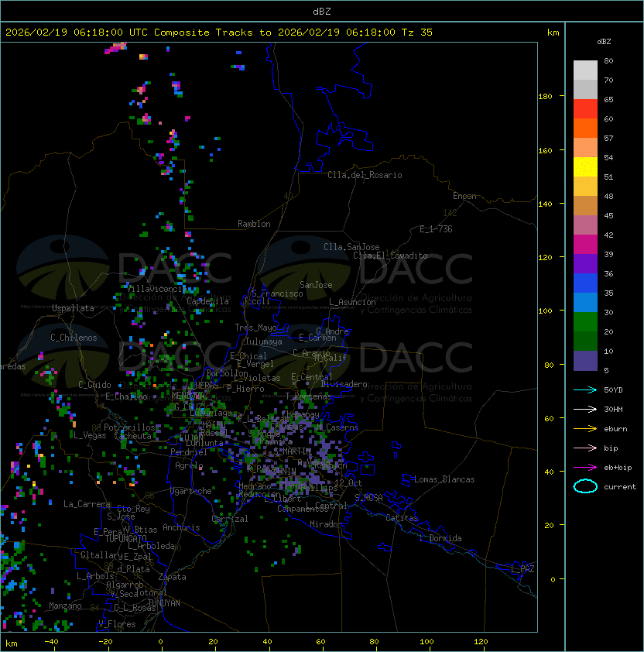Select the 54 dBZ yellow color swatch

pyautogui.click(x=585, y=166)
